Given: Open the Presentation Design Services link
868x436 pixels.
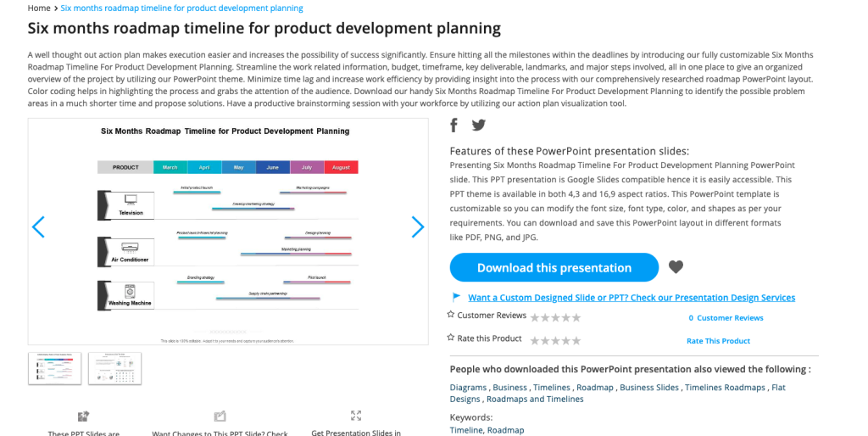Looking at the screenshot, I should point(632,298).
